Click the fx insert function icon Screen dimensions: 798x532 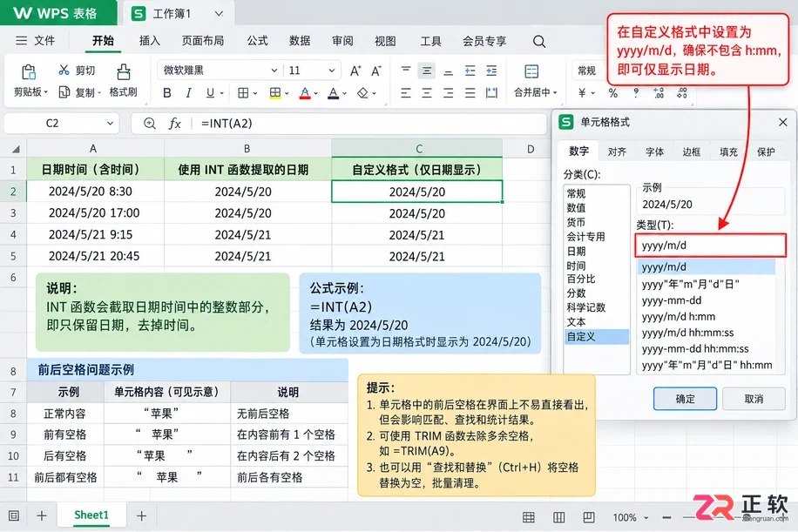174,123
